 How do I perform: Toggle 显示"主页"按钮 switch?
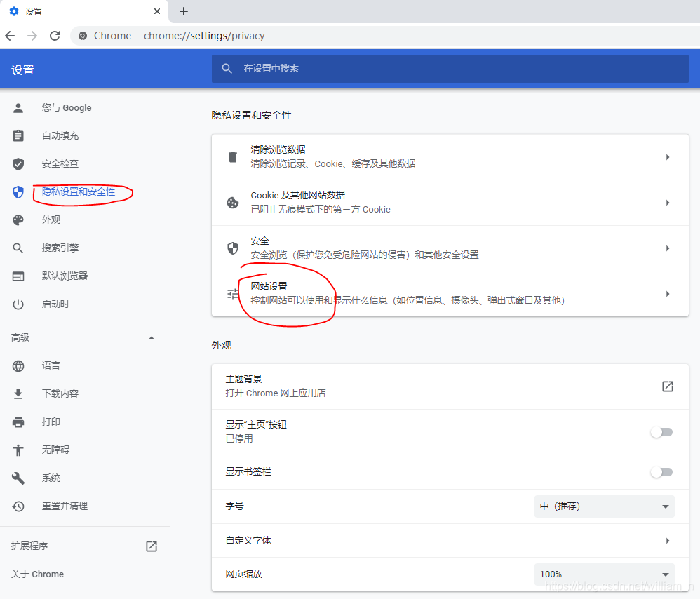661,432
